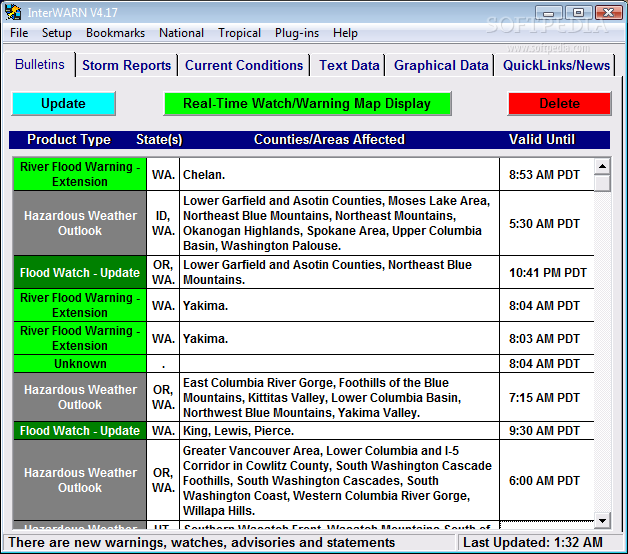Open the Plug-ins menu
628x554 pixels.
297,33
